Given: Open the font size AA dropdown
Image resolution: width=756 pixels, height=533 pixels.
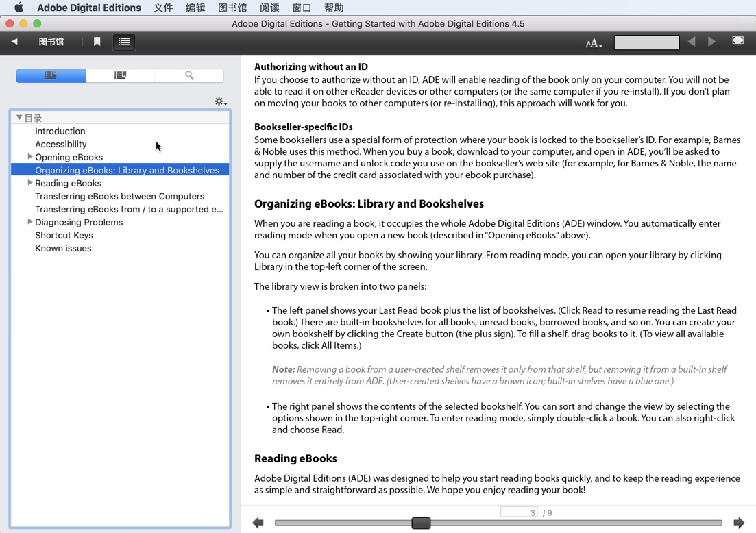Looking at the screenshot, I should pyautogui.click(x=594, y=42).
